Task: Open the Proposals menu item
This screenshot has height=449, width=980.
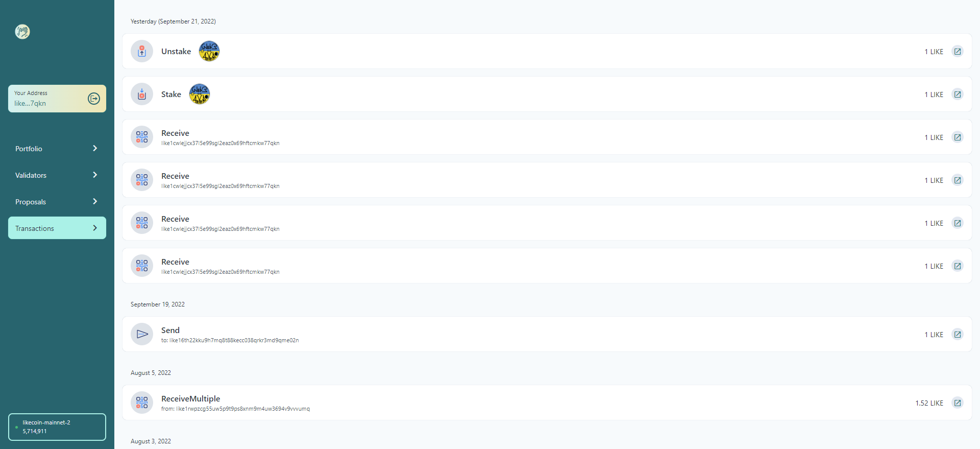Action: pyautogui.click(x=57, y=202)
